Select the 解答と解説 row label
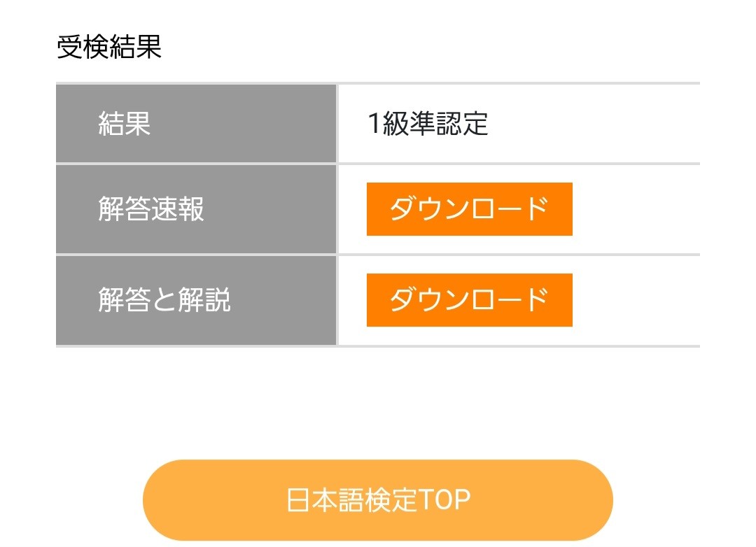The height and width of the screenshot is (547, 756). (x=164, y=300)
